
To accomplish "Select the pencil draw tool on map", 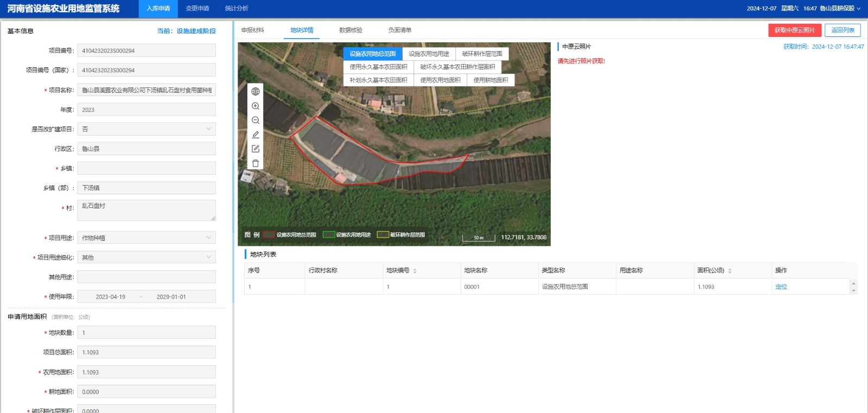I will [x=256, y=135].
